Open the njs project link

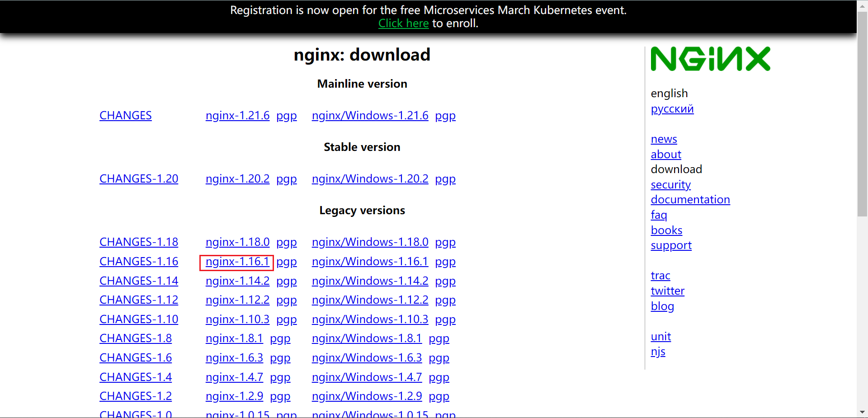click(658, 352)
